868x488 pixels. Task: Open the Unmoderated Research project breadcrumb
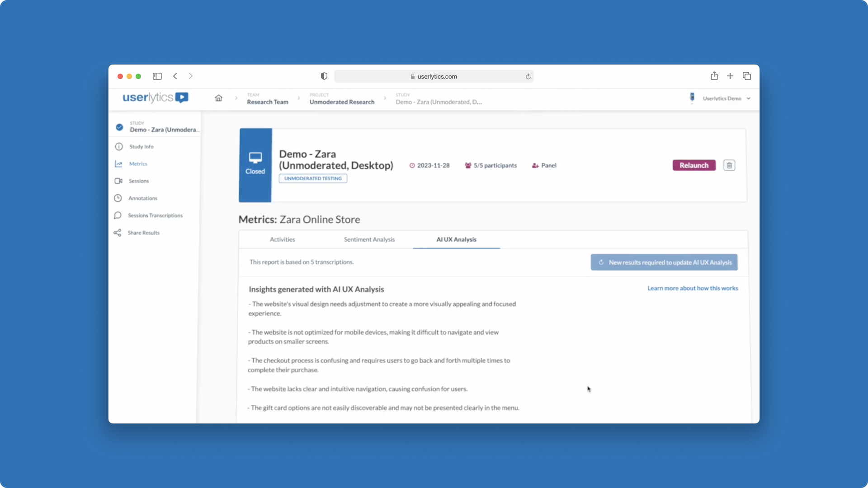click(x=342, y=102)
